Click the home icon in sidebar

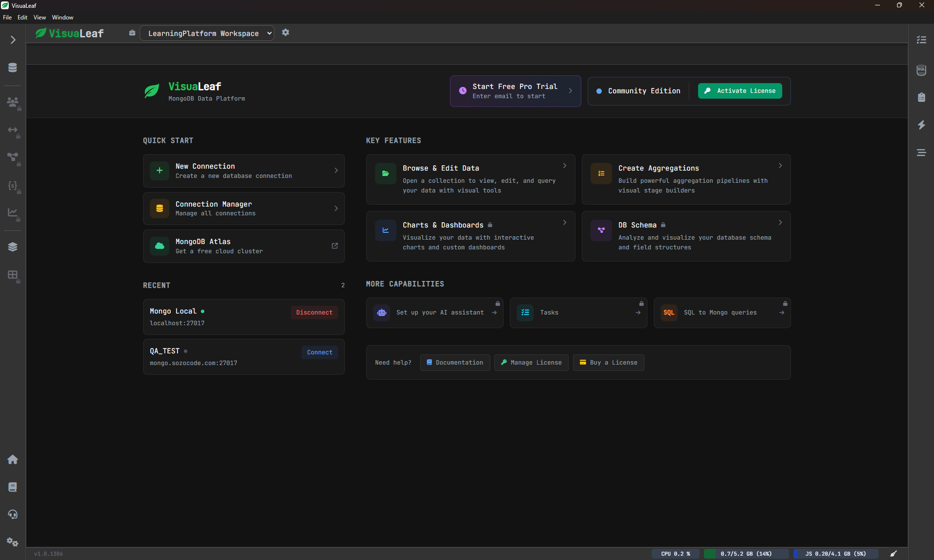pos(13,459)
